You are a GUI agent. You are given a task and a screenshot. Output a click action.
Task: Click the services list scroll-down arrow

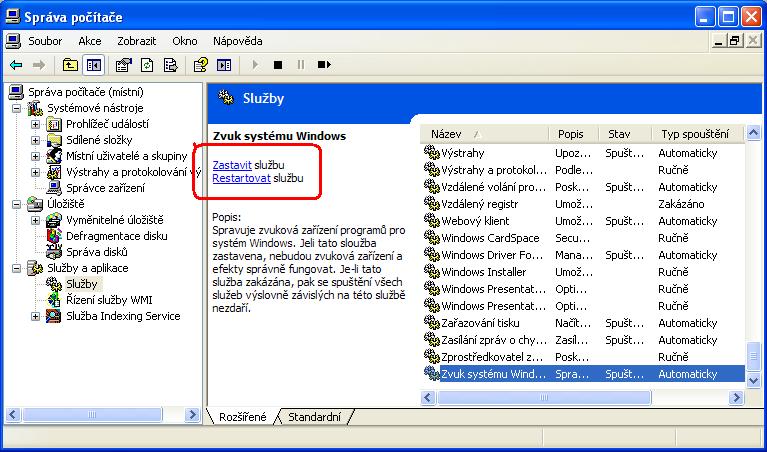click(753, 380)
